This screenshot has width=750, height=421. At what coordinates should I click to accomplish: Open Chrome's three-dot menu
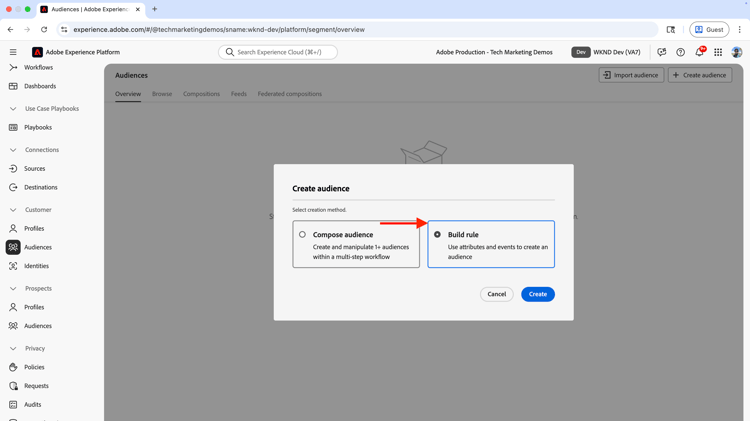click(x=739, y=30)
